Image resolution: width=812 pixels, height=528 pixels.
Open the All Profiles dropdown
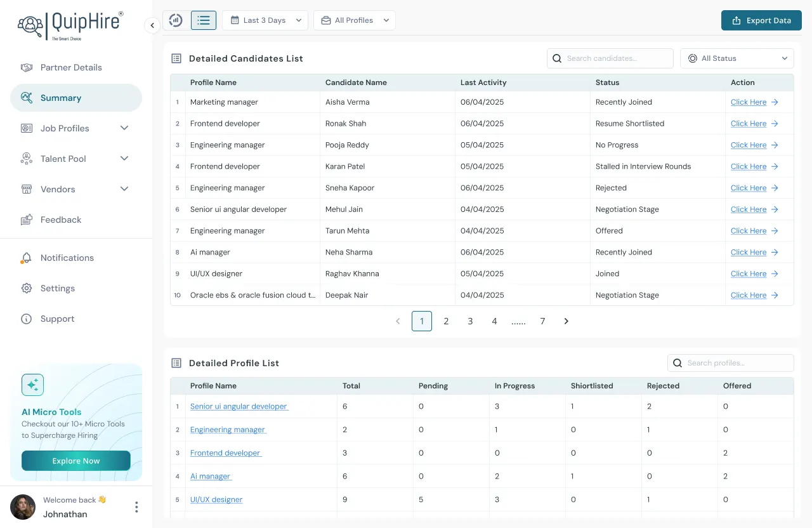[355, 20]
